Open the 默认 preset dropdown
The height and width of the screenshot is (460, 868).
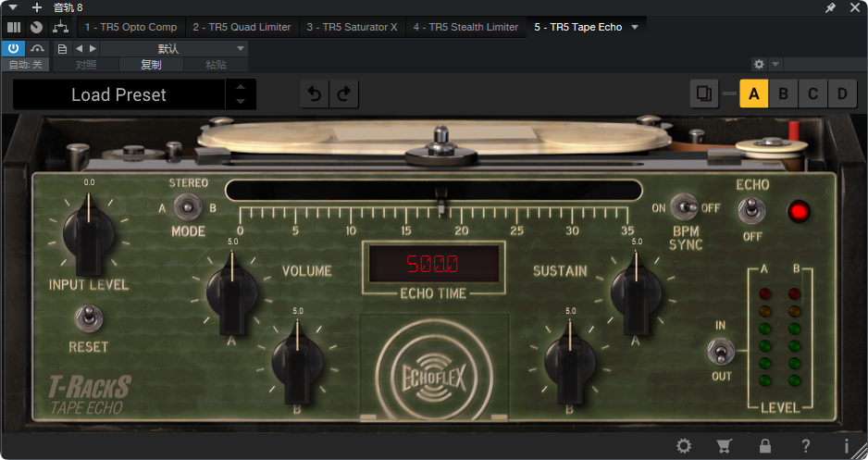(174, 49)
